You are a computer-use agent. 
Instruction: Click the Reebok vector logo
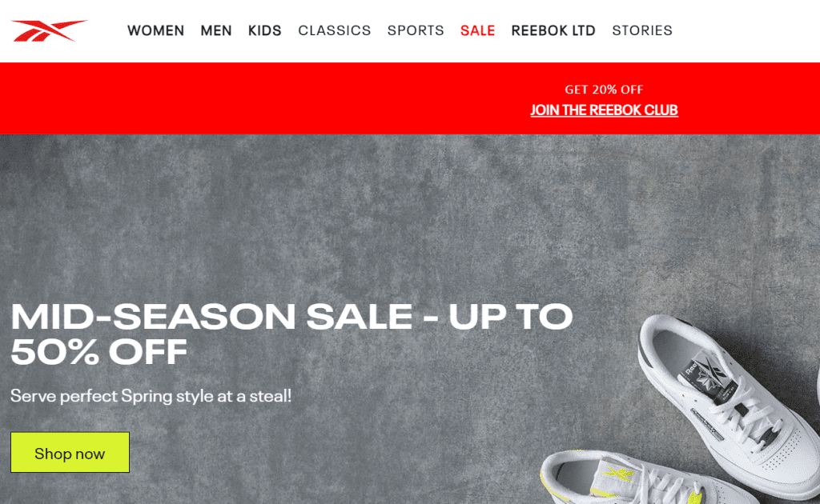[x=49, y=30]
